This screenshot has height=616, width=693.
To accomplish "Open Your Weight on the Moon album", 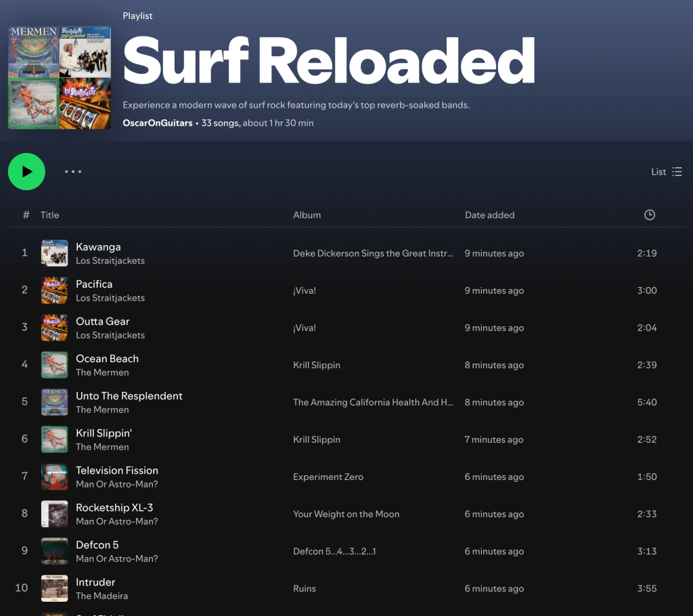I will tap(346, 514).
